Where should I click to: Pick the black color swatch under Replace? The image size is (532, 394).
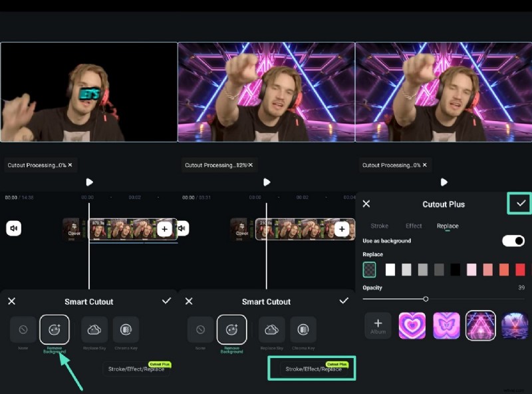pos(456,269)
